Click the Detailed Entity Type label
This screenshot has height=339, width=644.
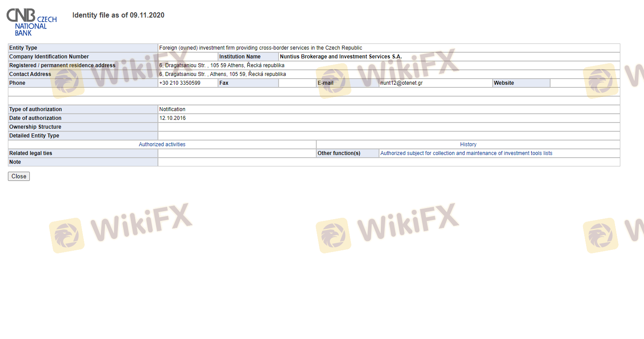coord(34,136)
